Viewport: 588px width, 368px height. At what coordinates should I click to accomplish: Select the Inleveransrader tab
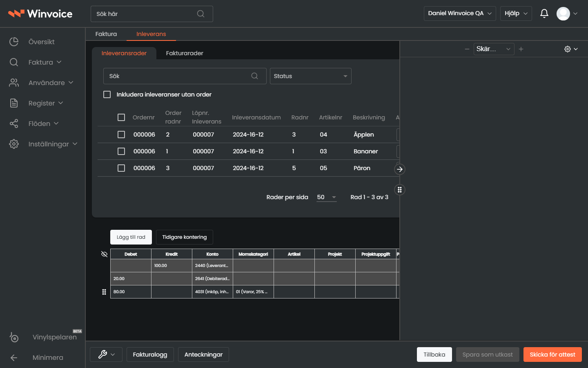tap(124, 53)
